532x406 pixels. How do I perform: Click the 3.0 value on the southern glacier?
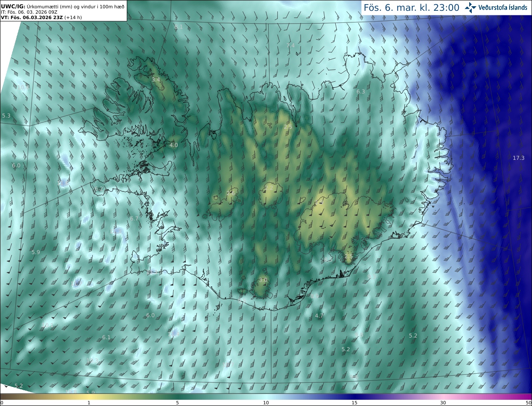(263, 280)
